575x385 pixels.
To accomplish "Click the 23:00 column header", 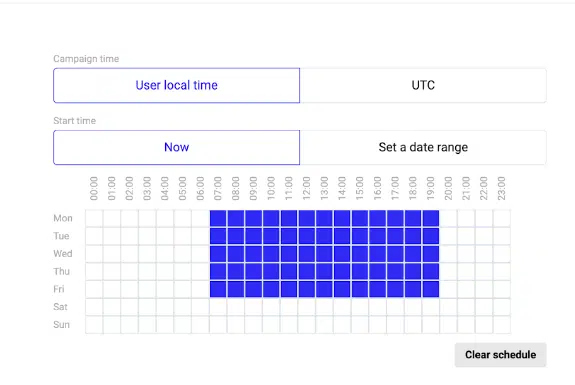I will pyautogui.click(x=501, y=188).
